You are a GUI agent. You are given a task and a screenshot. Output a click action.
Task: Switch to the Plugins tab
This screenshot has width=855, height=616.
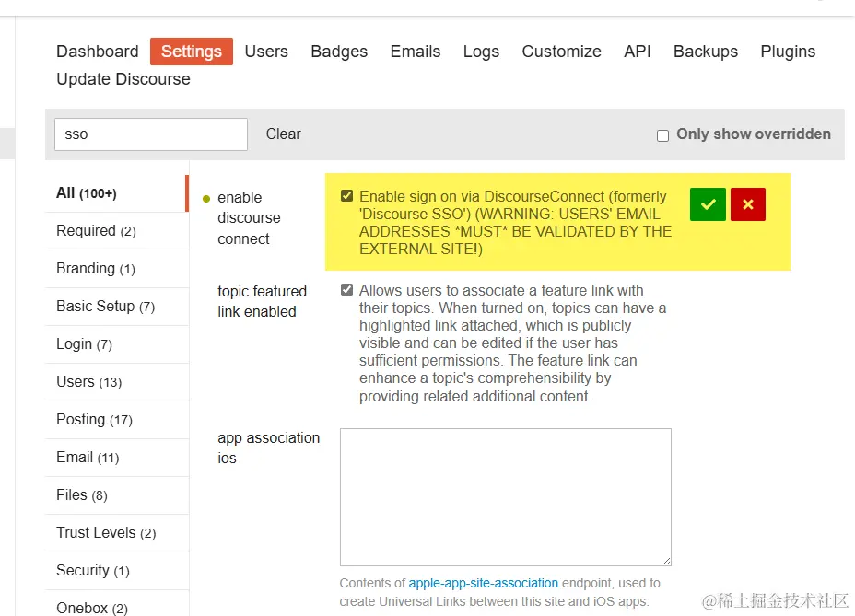[788, 52]
